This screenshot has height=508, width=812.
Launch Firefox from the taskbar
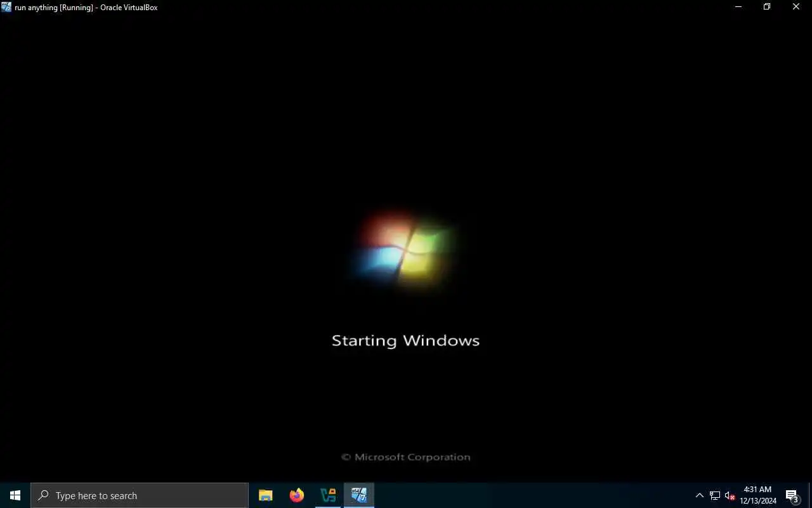(296, 495)
